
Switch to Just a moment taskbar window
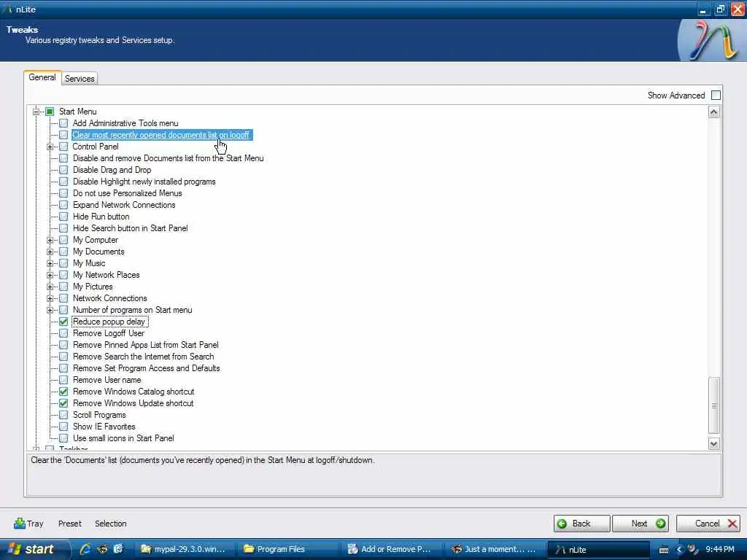click(x=494, y=549)
